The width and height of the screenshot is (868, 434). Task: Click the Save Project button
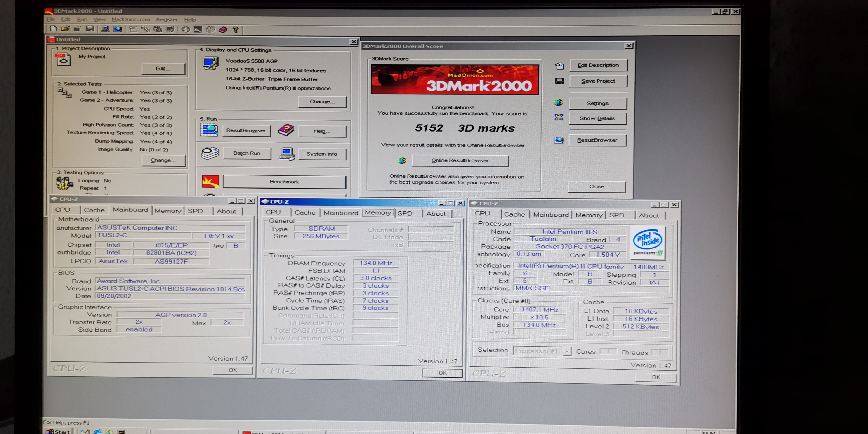[598, 81]
